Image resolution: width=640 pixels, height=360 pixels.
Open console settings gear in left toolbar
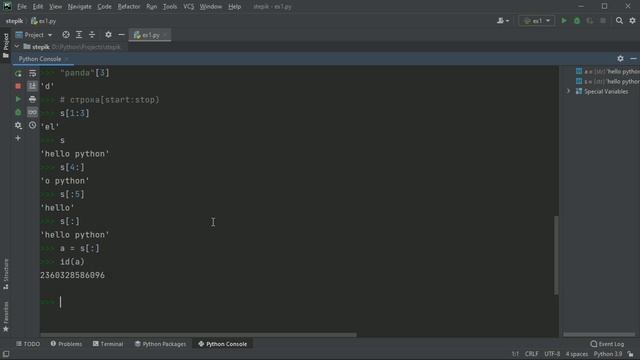[18, 125]
